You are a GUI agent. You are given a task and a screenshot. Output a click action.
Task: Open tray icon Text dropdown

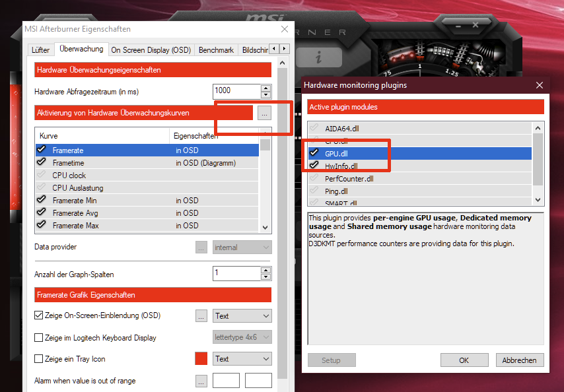242,359
